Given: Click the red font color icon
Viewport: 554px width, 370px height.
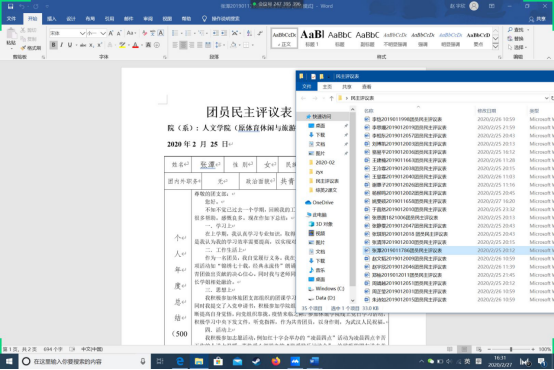Looking at the screenshot, I should (135, 45).
